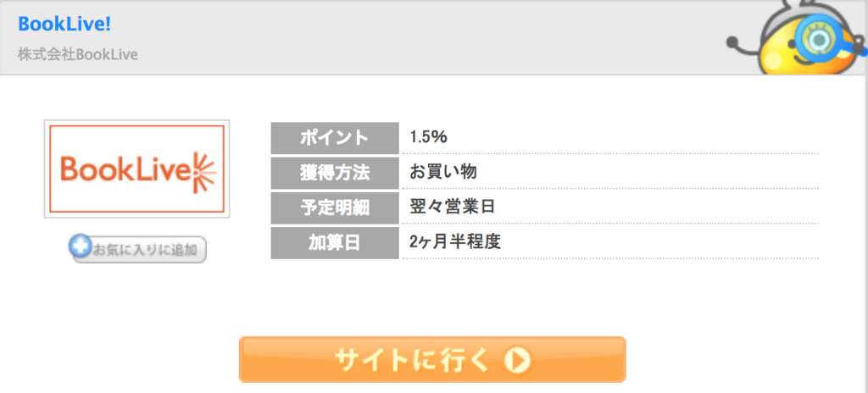Select the ポイント header cell
The width and height of the screenshot is (868, 393).
(x=334, y=138)
